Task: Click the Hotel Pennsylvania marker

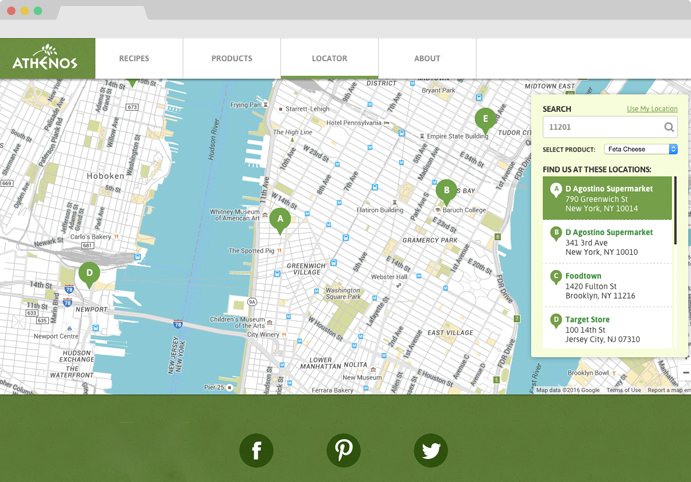Action: 386,123
